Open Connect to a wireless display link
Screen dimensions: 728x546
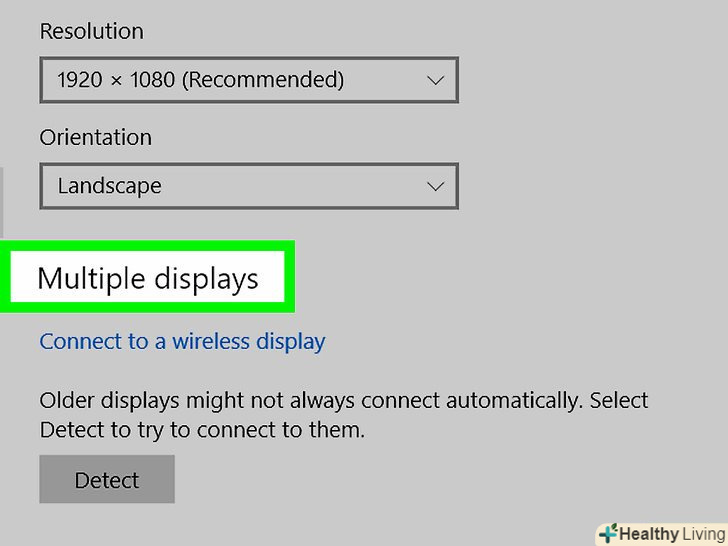coord(182,342)
